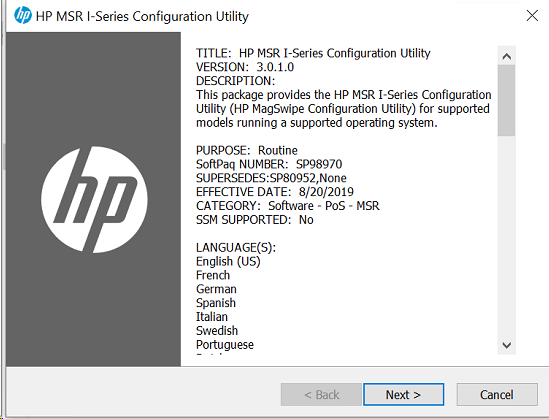Close the Configuration Utility window
Screen dimensions: 549x419
(532, 15)
